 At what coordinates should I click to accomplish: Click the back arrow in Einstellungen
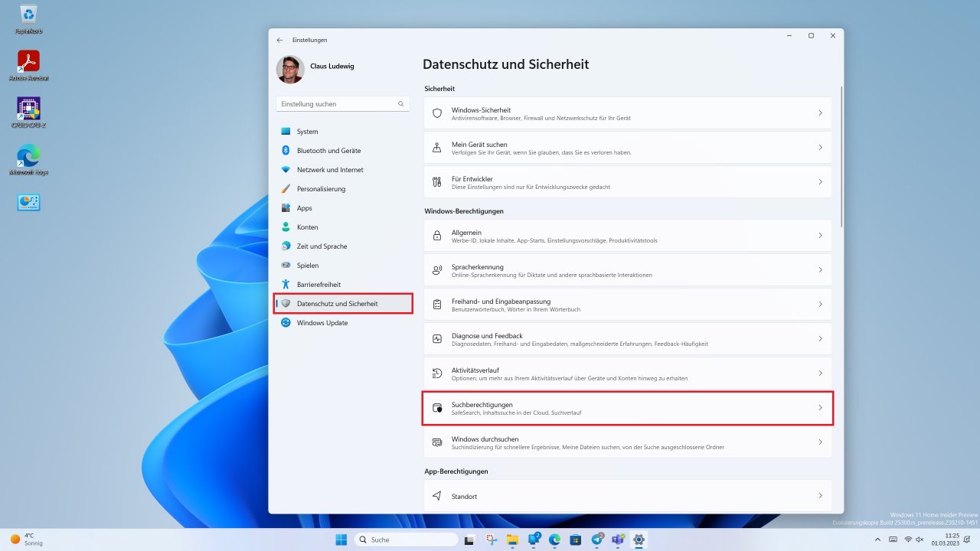click(x=279, y=40)
